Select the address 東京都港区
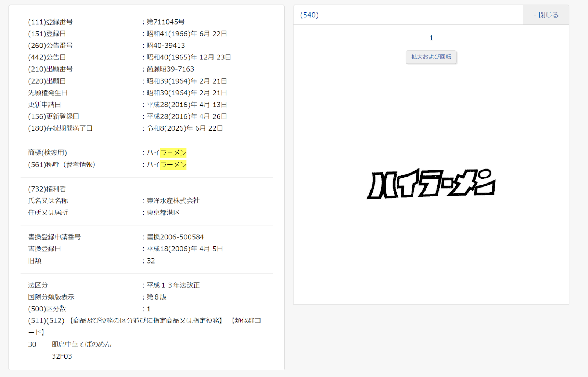Viewport: 588px width, 377px height. click(163, 213)
